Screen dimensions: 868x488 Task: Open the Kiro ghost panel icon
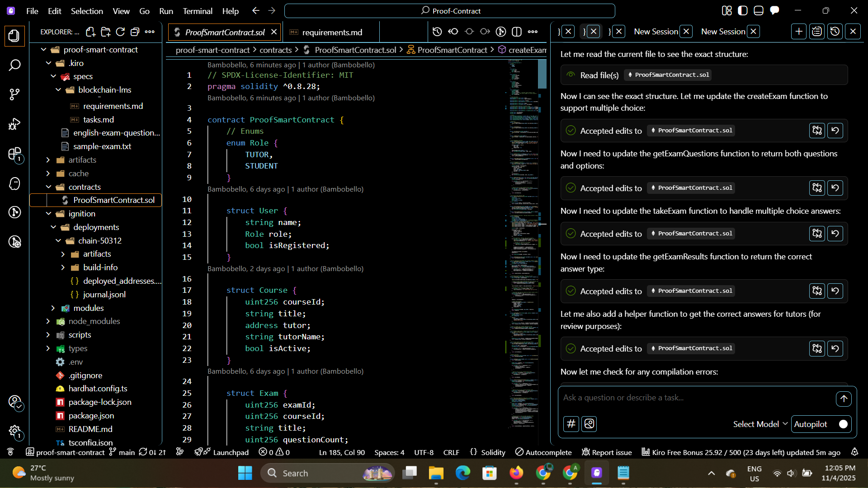(x=14, y=183)
